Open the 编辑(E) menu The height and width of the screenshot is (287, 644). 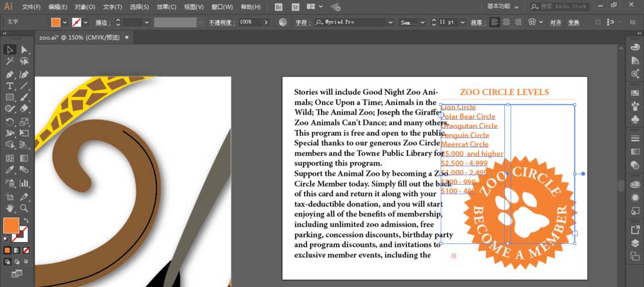point(58,7)
